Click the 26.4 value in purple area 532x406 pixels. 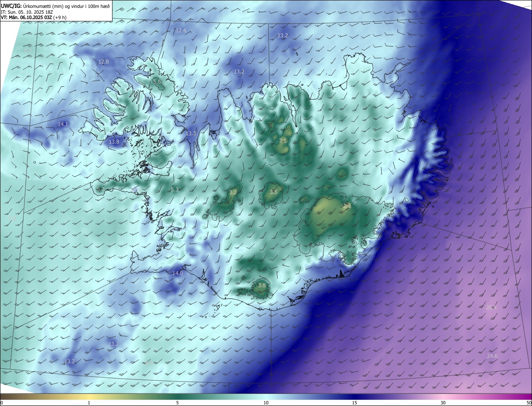pos(491,308)
